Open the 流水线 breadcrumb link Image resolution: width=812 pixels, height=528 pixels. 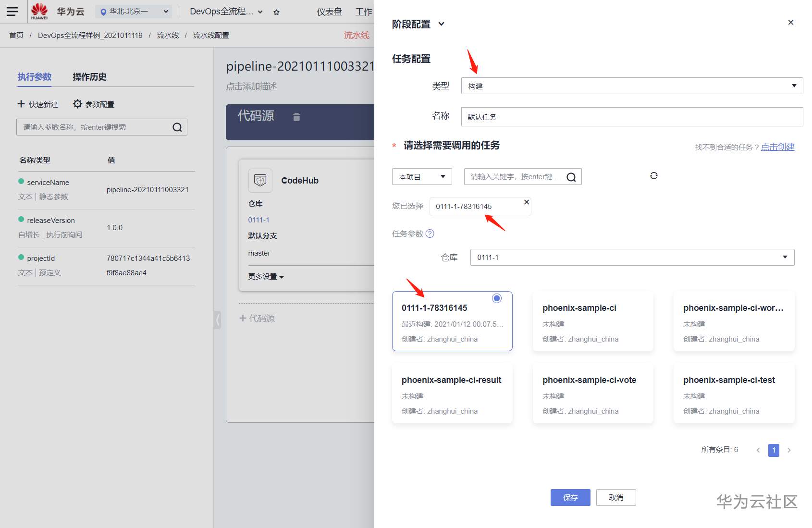click(168, 36)
